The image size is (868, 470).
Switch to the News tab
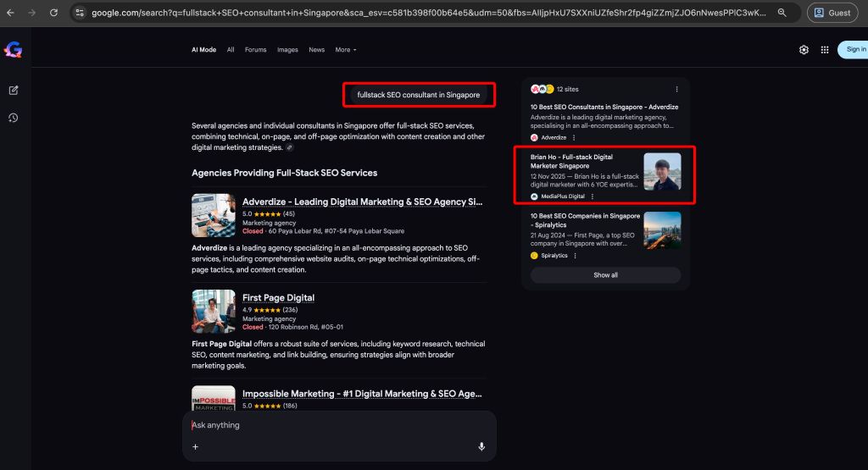tap(317, 50)
